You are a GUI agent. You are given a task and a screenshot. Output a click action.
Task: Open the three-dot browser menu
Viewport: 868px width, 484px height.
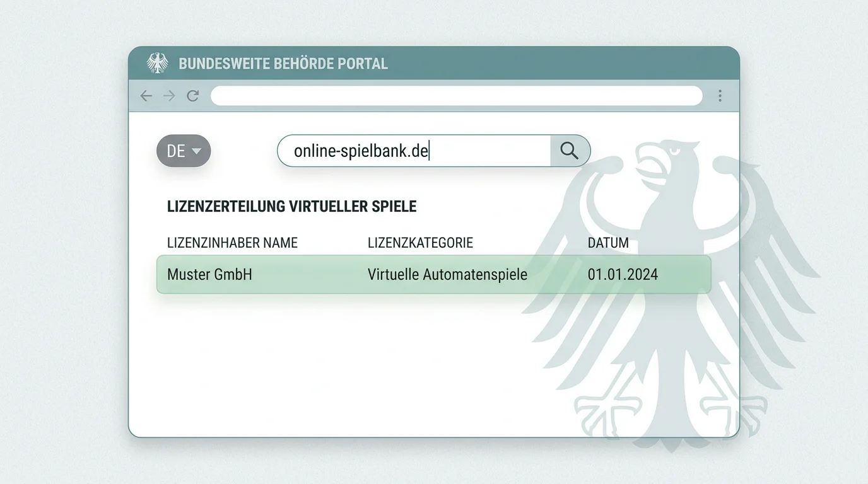(720, 96)
